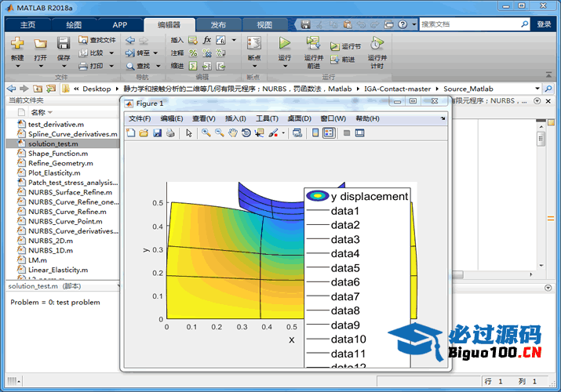The image size is (561, 392).
Task: Click the Link Plot icon in Figure 1
Action: coord(297,133)
